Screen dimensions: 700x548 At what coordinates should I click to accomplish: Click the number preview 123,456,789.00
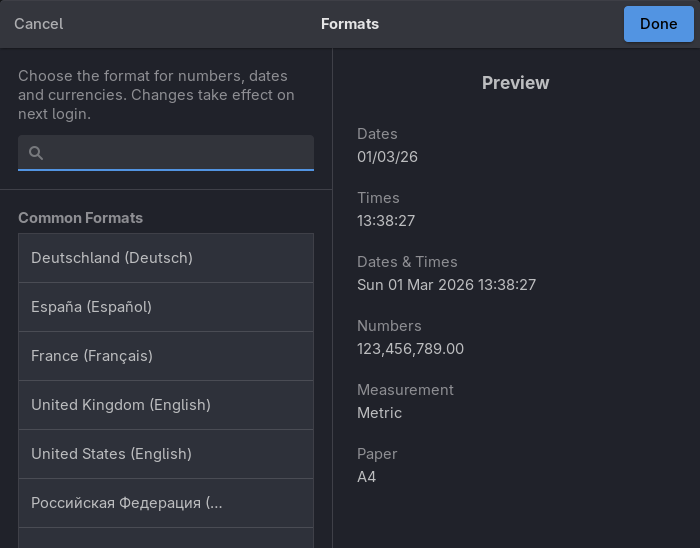(410, 349)
